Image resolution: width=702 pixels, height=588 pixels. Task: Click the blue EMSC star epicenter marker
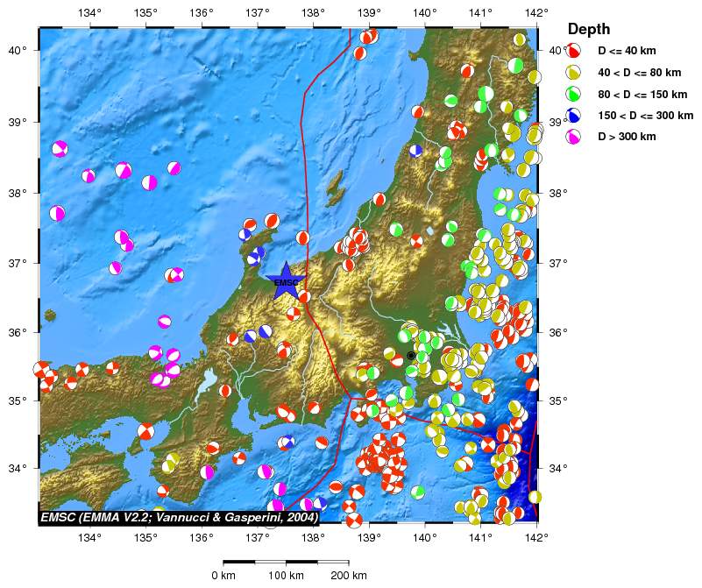286,281
